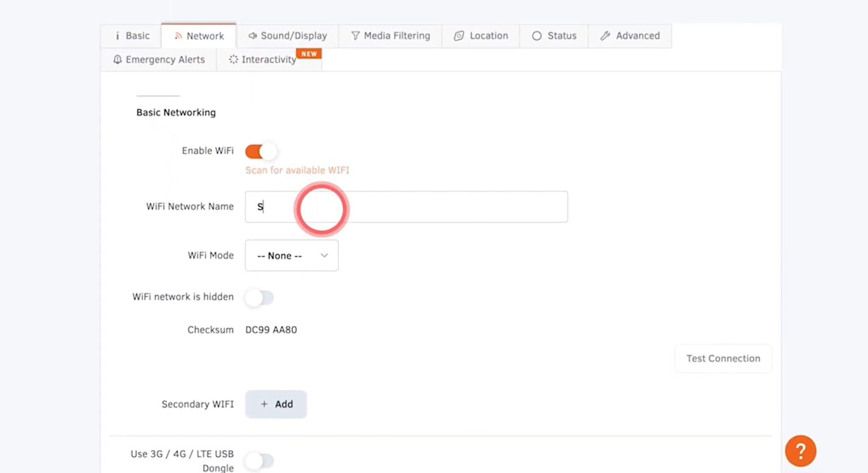Switch to the Status tab

554,36
